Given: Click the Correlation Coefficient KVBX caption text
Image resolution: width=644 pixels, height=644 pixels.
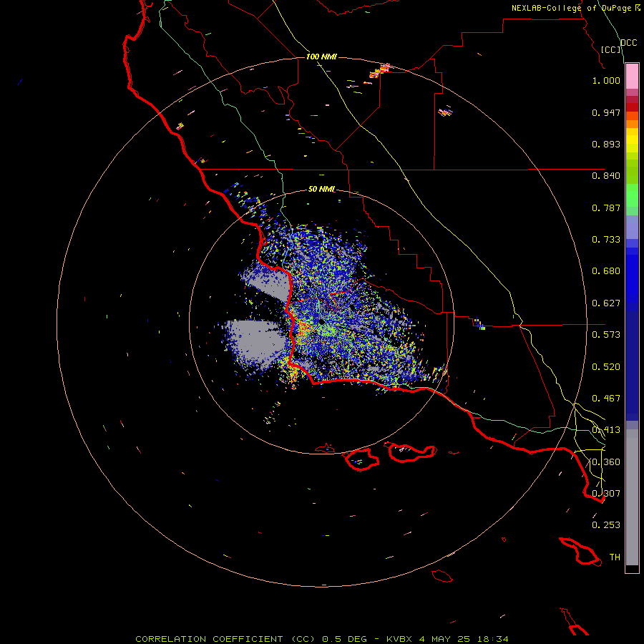Looking at the screenshot, I should 322,639.
